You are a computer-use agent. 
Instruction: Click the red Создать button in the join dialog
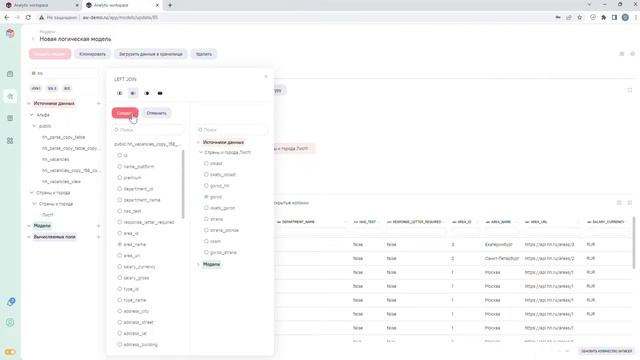point(125,113)
